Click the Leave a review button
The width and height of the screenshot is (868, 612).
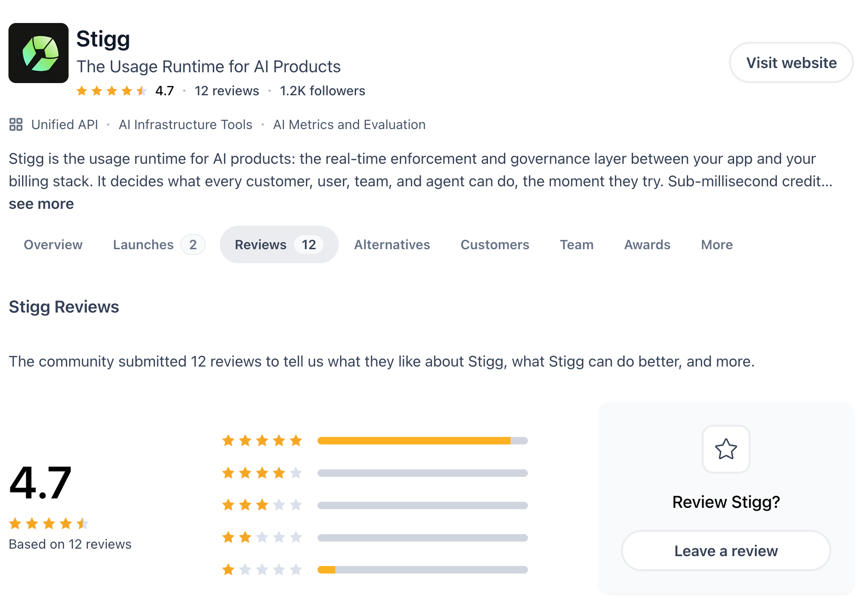click(x=726, y=551)
